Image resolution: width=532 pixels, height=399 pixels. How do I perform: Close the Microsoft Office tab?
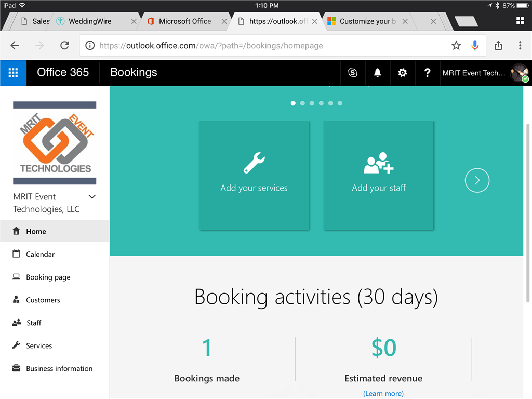click(x=224, y=21)
